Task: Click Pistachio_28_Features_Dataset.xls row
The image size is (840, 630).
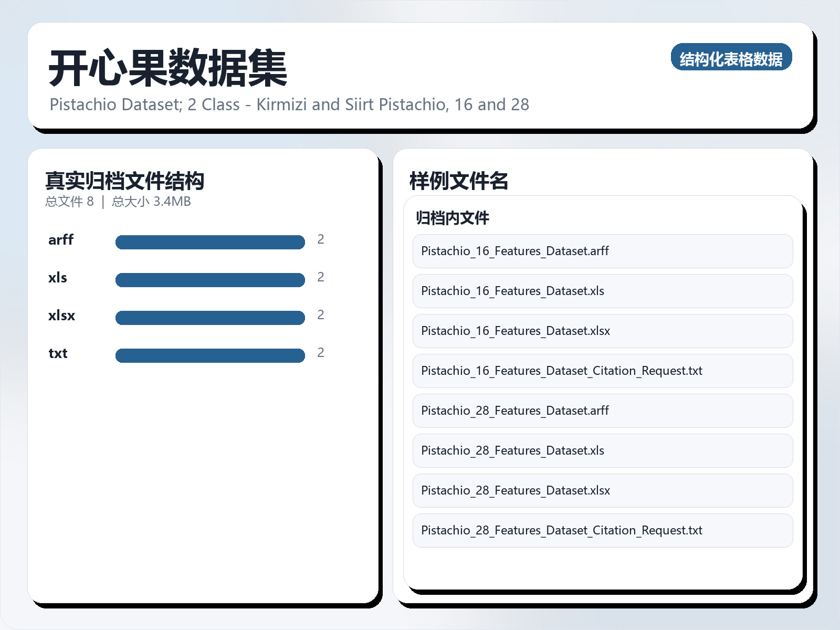Action: [x=602, y=450]
